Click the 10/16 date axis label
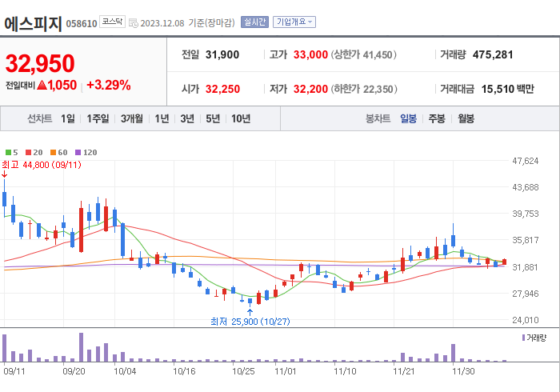The image size is (560, 392). click(x=184, y=371)
